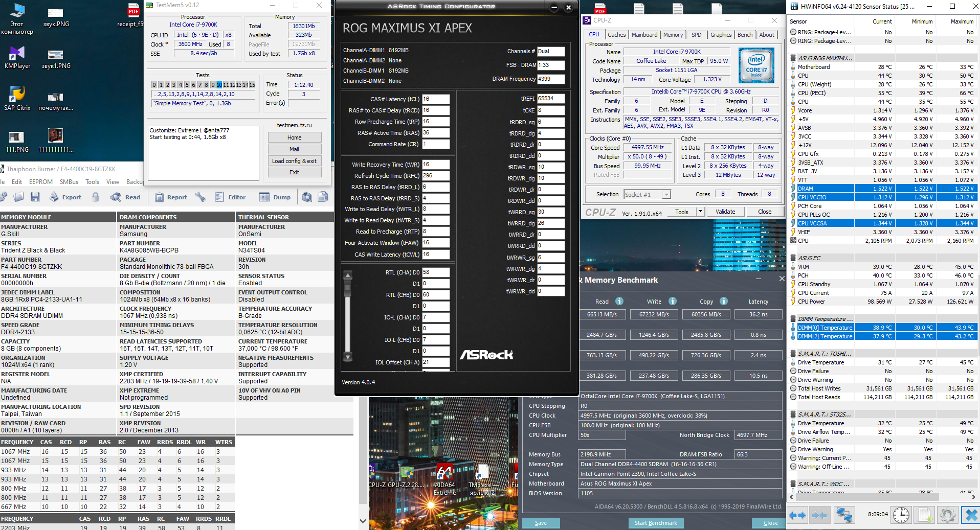Image resolution: width=980 pixels, height=530 pixels.
Task: Click the DRAM Frequency field in ASRock window
Action: click(x=551, y=79)
